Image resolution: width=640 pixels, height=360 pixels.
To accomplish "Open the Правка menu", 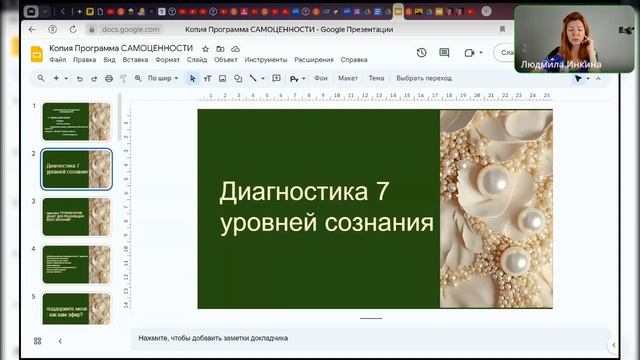I will (84, 60).
